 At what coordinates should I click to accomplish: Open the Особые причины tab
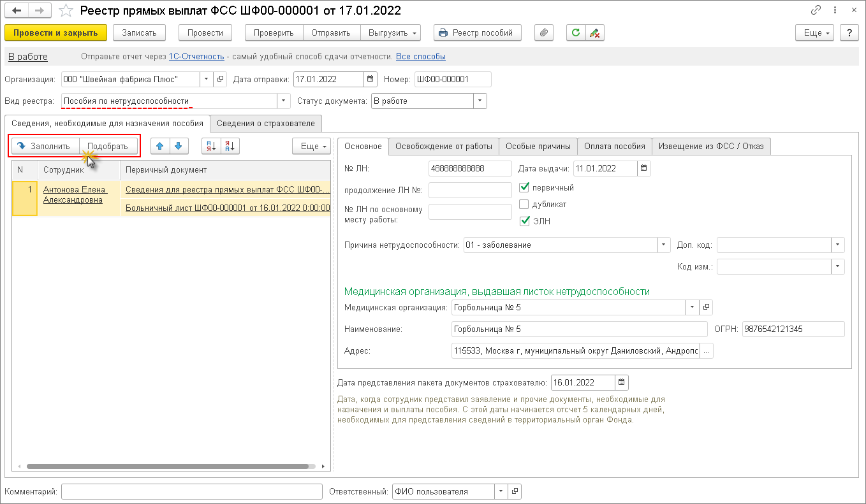tap(538, 146)
